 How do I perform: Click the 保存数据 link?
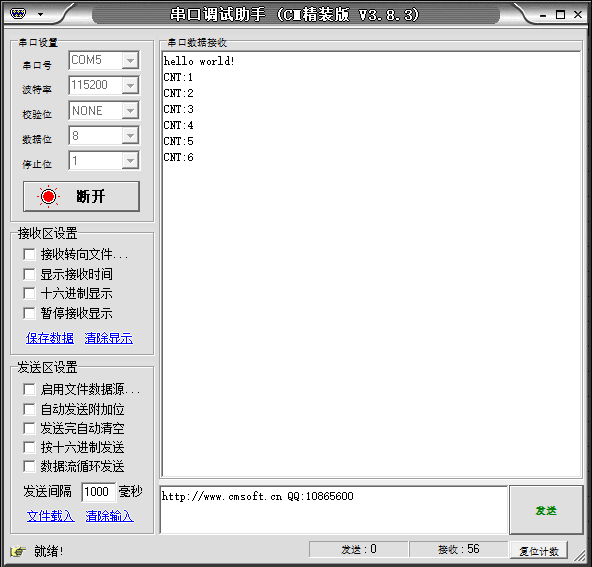click(x=50, y=338)
